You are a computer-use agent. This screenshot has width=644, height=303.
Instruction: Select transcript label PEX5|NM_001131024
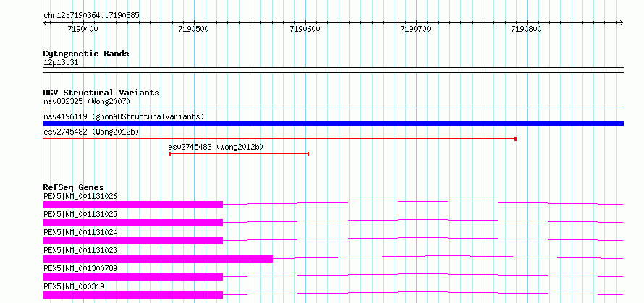(80, 232)
